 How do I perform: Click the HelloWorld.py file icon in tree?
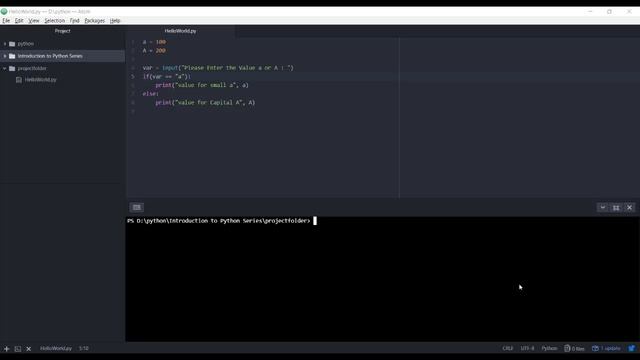[x=19, y=80]
